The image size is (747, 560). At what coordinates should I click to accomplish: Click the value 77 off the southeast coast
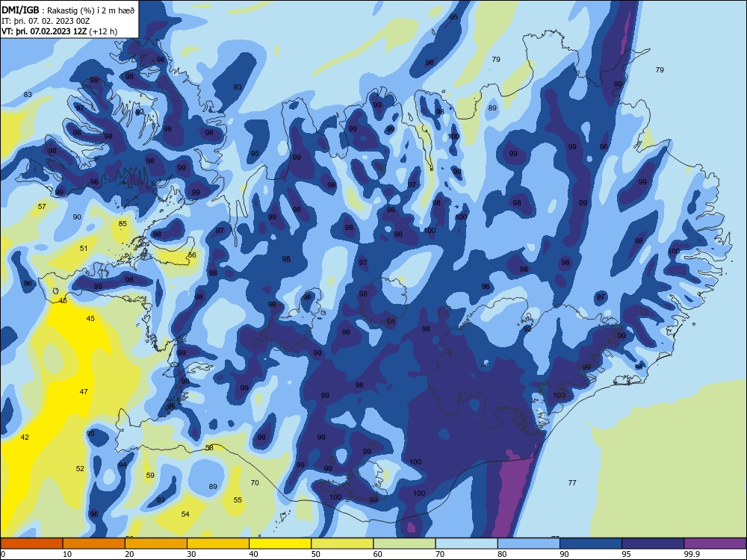tap(572, 482)
